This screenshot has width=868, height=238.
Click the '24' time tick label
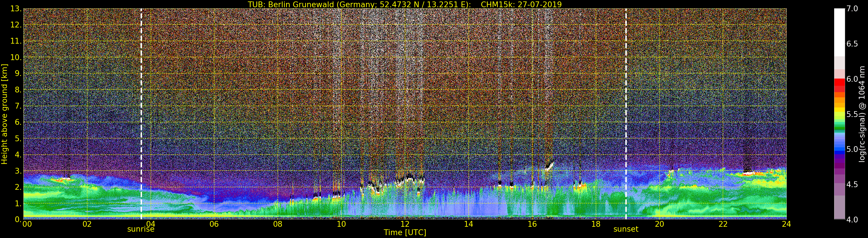click(786, 224)
